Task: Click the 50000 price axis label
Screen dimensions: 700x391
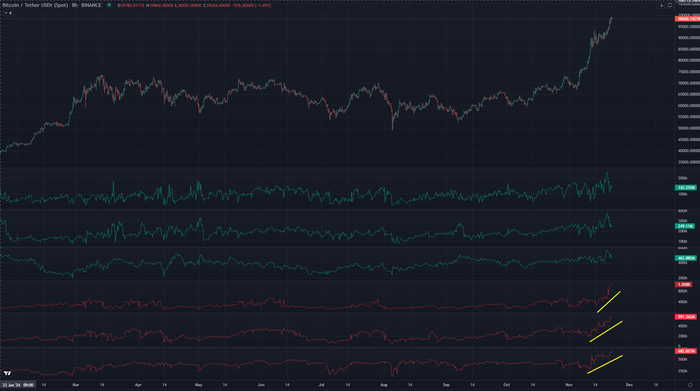Action: tap(689, 128)
